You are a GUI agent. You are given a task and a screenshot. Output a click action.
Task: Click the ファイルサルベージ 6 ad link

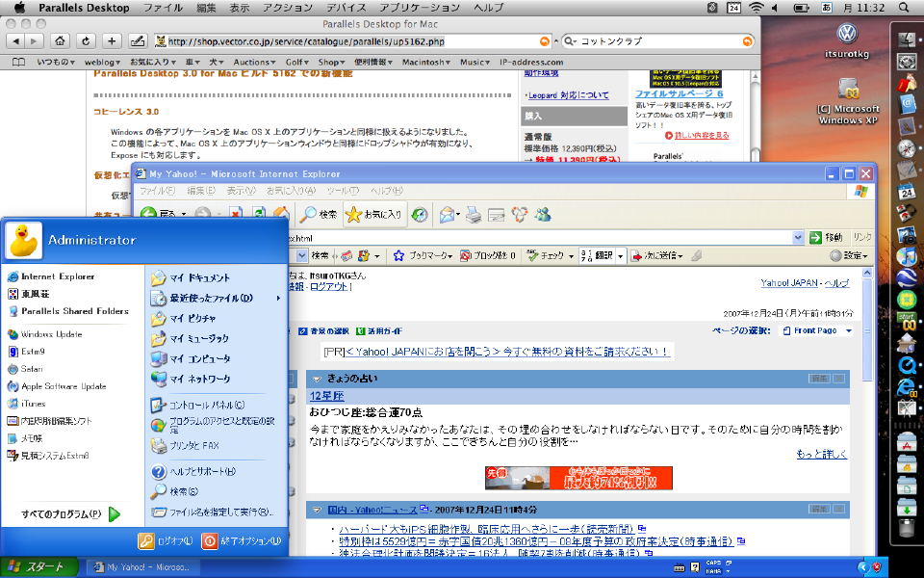[679, 93]
